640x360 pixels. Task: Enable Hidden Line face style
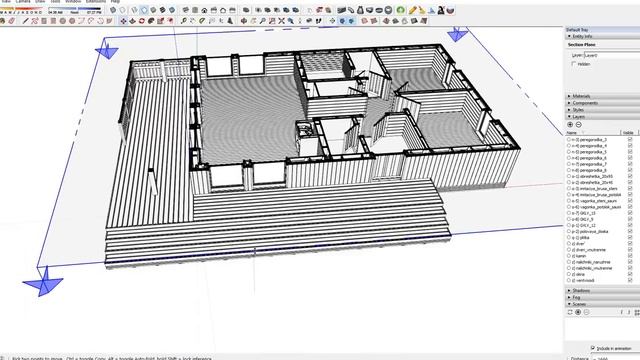click(x=144, y=10)
